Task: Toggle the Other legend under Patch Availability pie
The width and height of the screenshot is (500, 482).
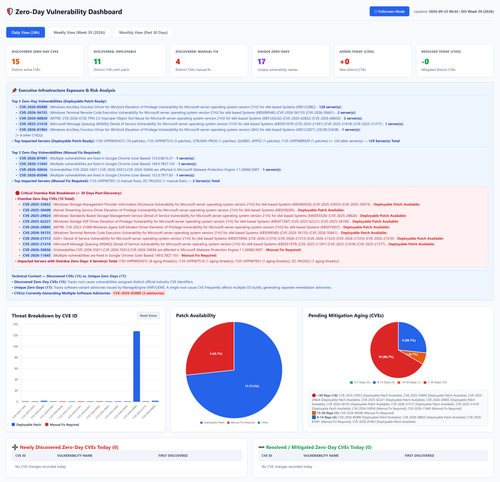Action: click(x=263, y=422)
